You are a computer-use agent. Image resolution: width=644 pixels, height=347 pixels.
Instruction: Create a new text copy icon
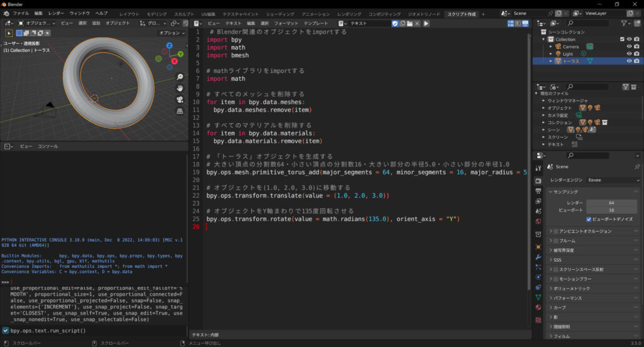pyautogui.click(x=402, y=23)
